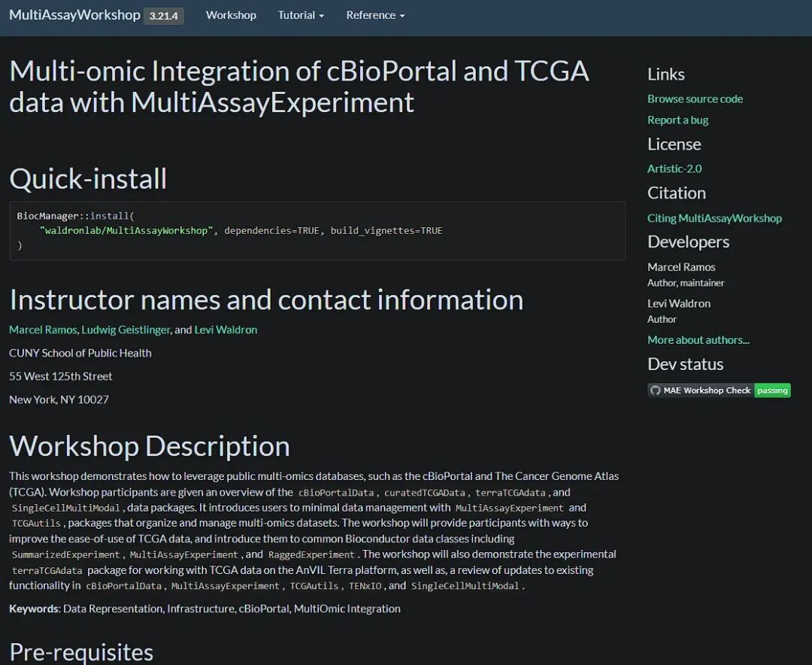The width and height of the screenshot is (812, 665).
Task: Open the Workshop navbar item
Action: [231, 15]
